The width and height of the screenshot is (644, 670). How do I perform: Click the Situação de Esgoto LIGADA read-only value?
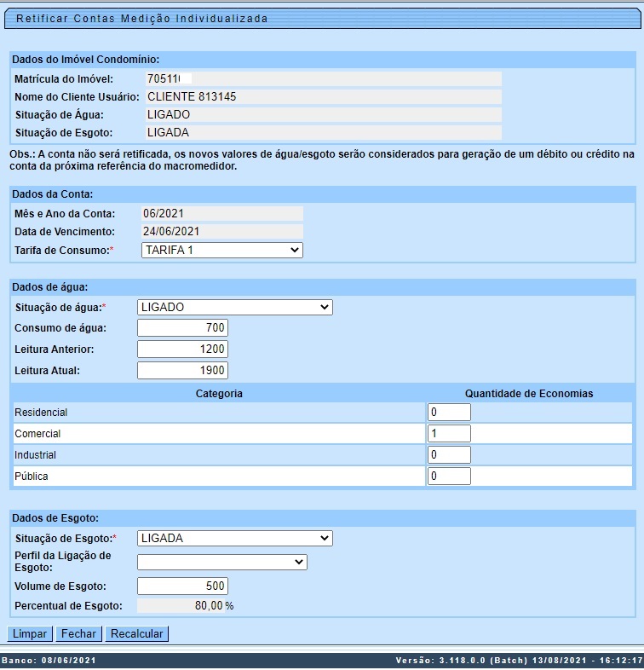(x=324, y=133)
